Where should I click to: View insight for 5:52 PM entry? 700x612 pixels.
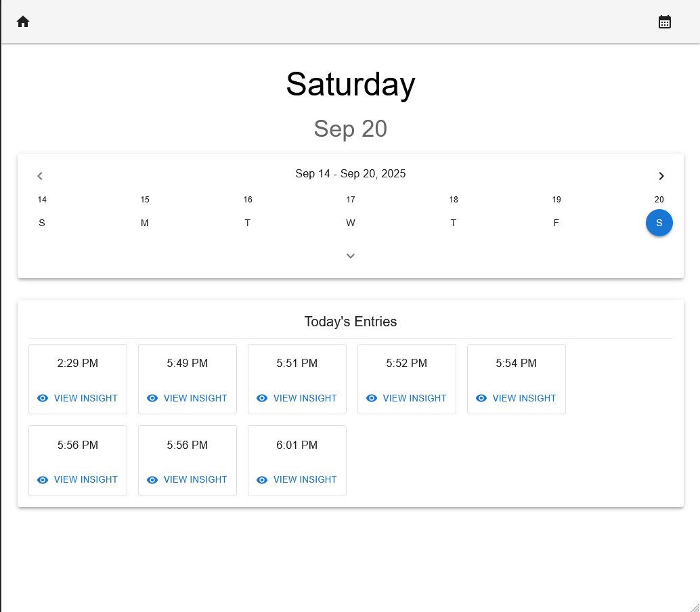(x=406, y=398)
